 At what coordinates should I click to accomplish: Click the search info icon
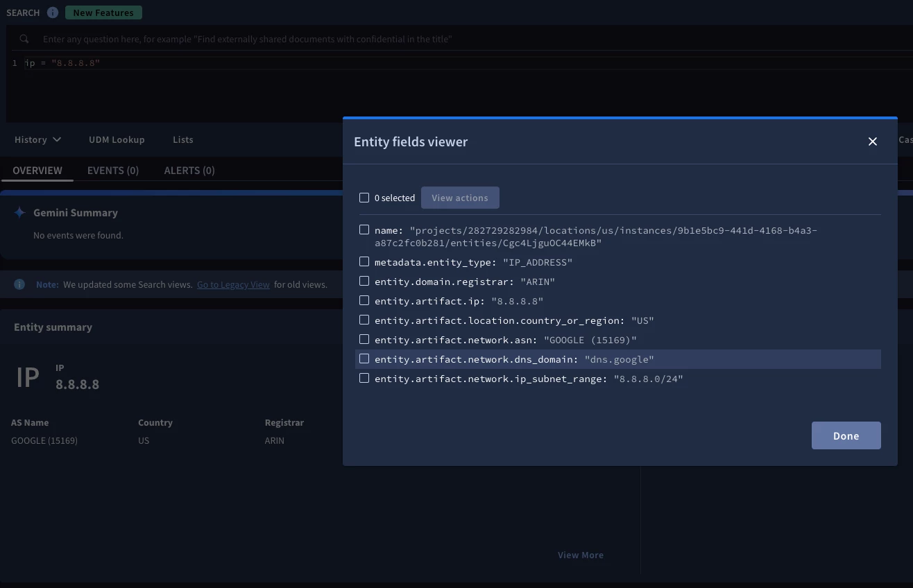[53, 12]
